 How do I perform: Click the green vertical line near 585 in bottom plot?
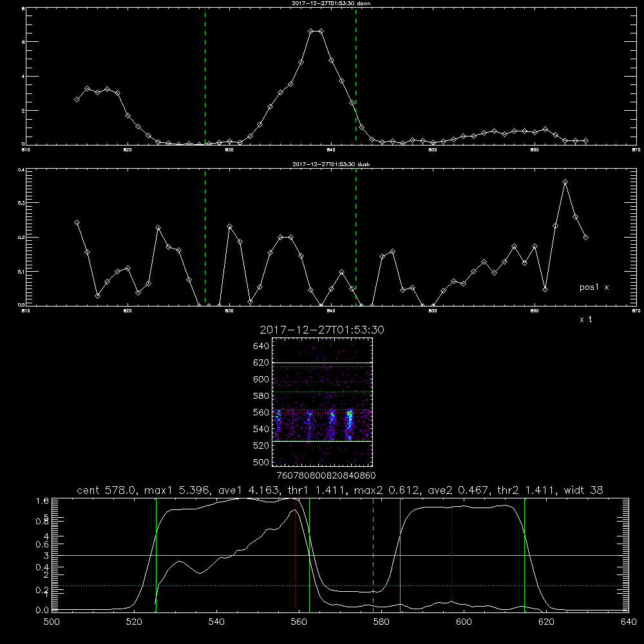coord(400,554)
